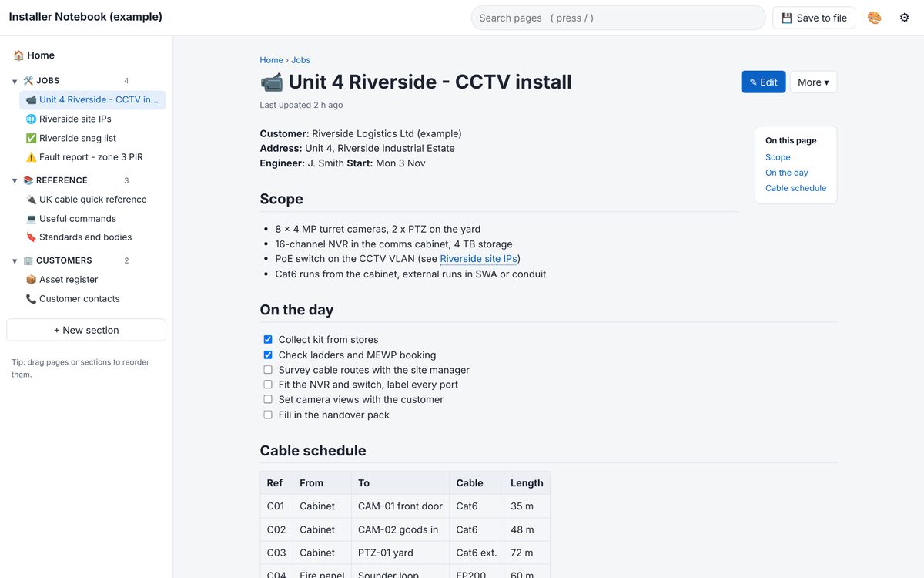Jump to Cable schedule in page contents
924x578 pixels.
795,188
